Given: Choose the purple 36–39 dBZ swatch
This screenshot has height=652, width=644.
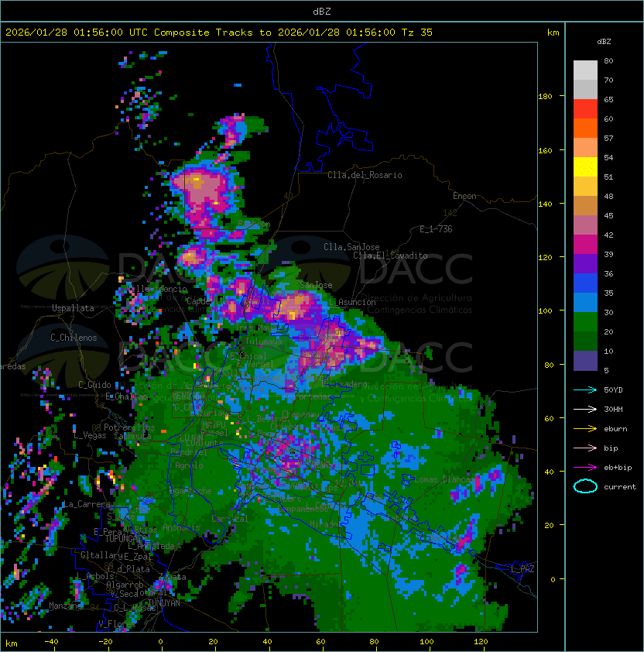Looking at the screenshot, I should pyautogui.click(x=585, y=263).
